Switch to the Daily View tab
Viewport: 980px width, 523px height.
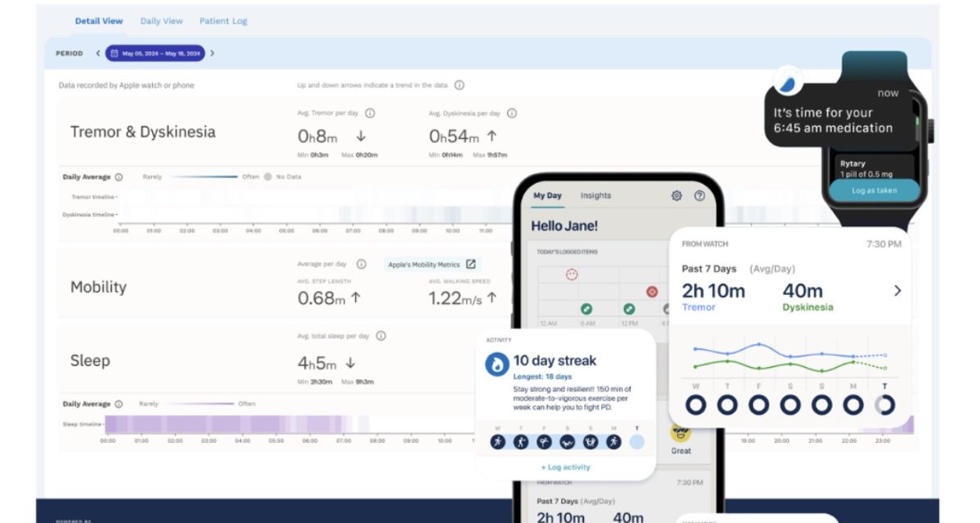[161, 21]
